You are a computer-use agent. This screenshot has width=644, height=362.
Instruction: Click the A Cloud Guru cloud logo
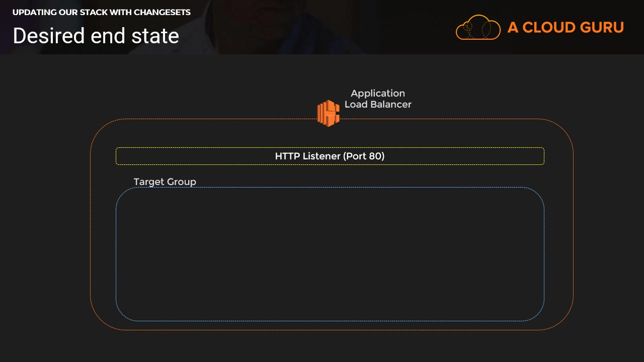coord(477,27)
